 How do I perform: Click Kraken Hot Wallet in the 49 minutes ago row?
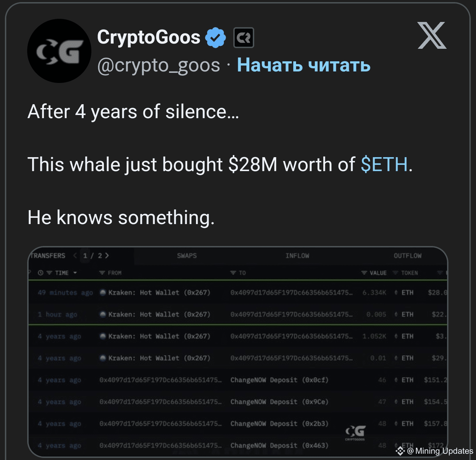(x=159, y=293)
